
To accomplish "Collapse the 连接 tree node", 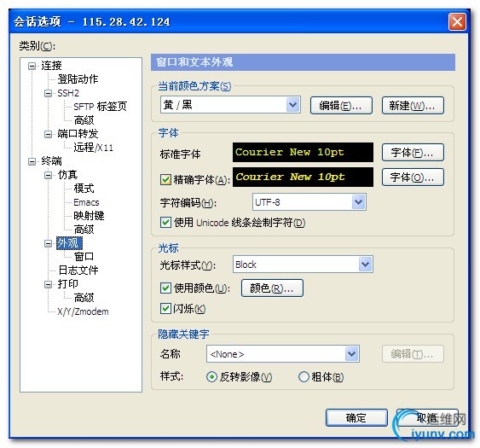I will point(32,66).
